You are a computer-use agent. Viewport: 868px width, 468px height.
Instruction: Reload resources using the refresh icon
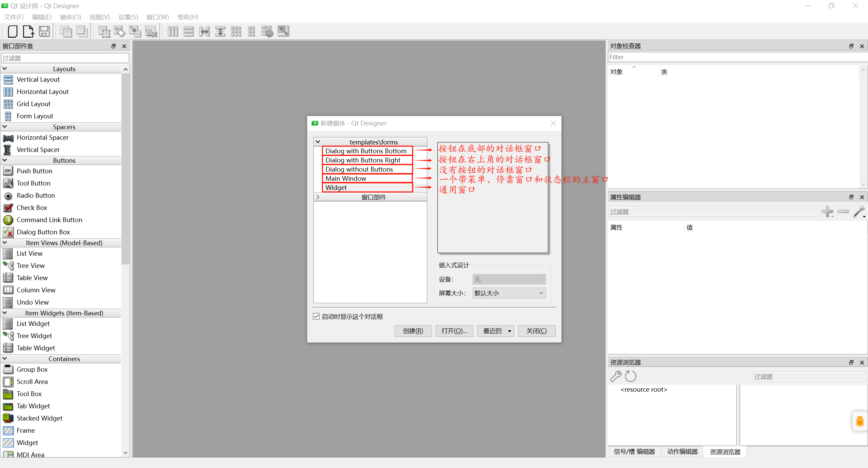631,376
